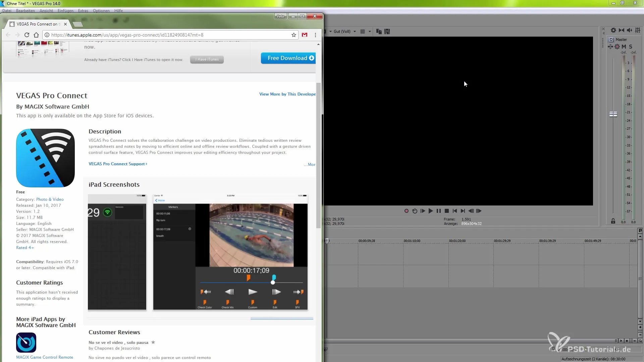This screenshot has height=362, width=644.
Task: Open the Chrome three-dot menu
Action: (315, 35)
